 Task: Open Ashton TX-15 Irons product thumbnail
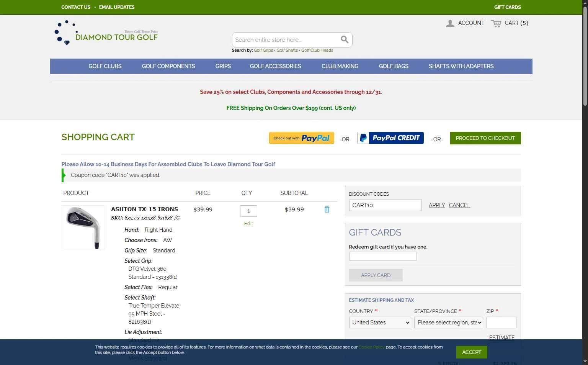coord(83,227)
